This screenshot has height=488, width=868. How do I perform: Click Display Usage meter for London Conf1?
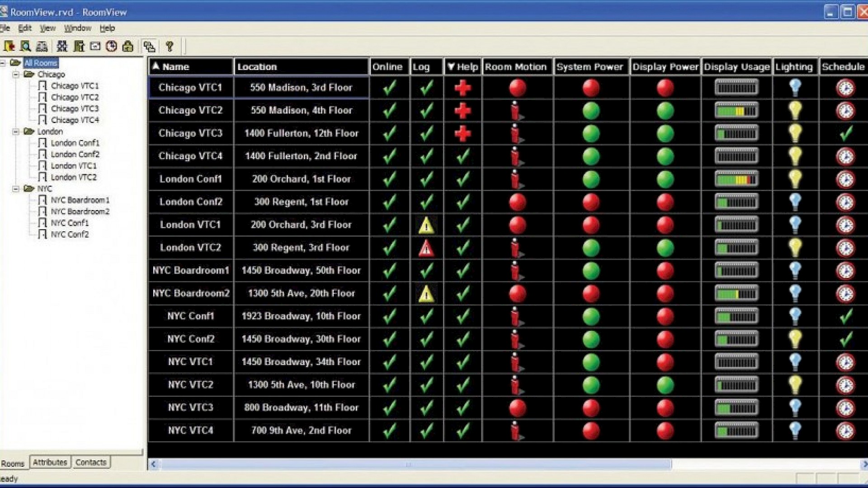coord(736,179)
